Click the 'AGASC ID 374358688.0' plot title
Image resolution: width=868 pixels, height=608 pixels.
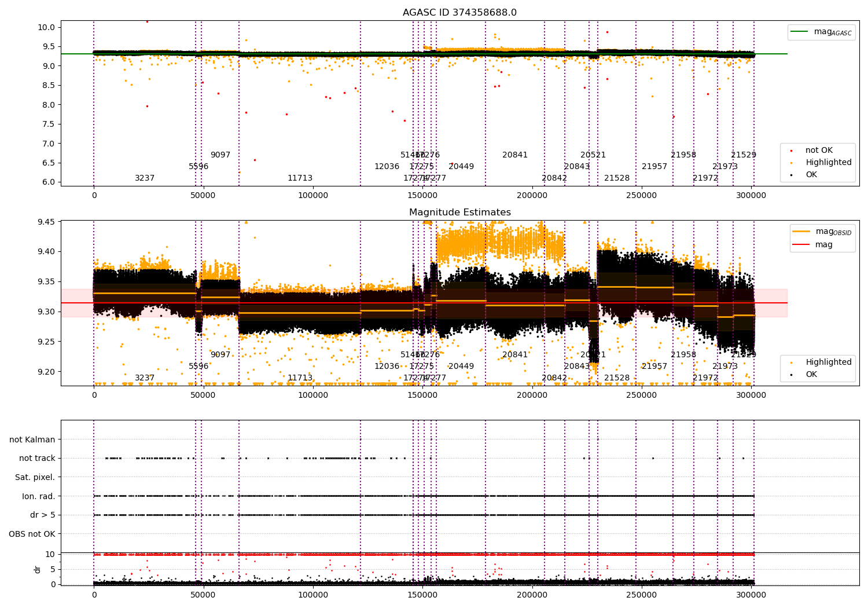pyautogui.click(x=459, y=13)
